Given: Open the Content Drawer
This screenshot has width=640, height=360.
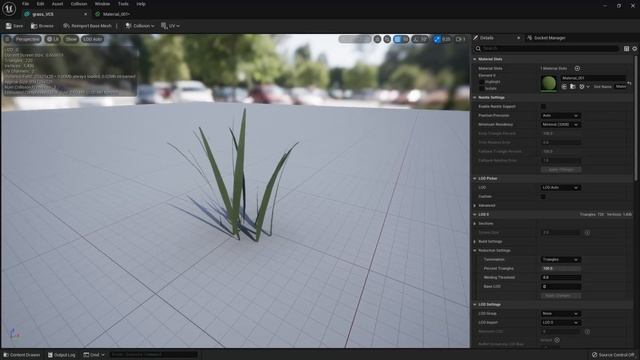Looking at the screenshot, I should [x=22, y=355].
